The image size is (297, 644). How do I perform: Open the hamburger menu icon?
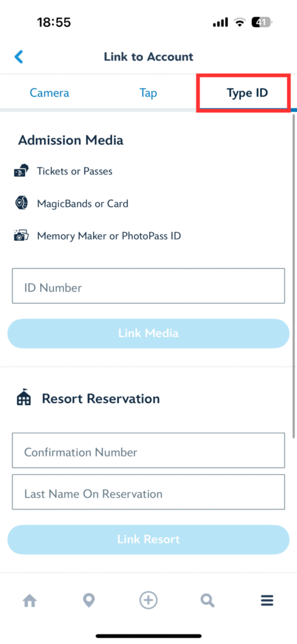point(267,601)
